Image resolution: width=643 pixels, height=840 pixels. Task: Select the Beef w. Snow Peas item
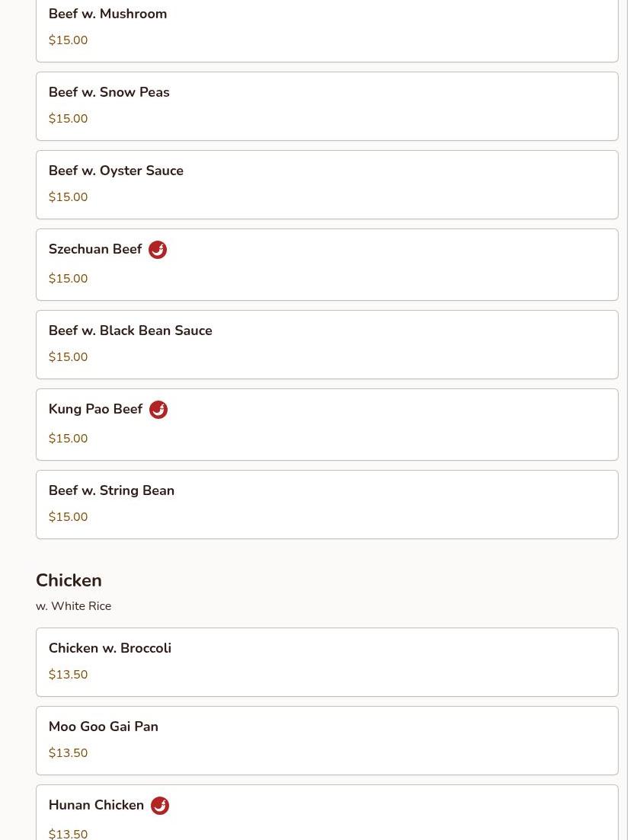click(327, 106)
